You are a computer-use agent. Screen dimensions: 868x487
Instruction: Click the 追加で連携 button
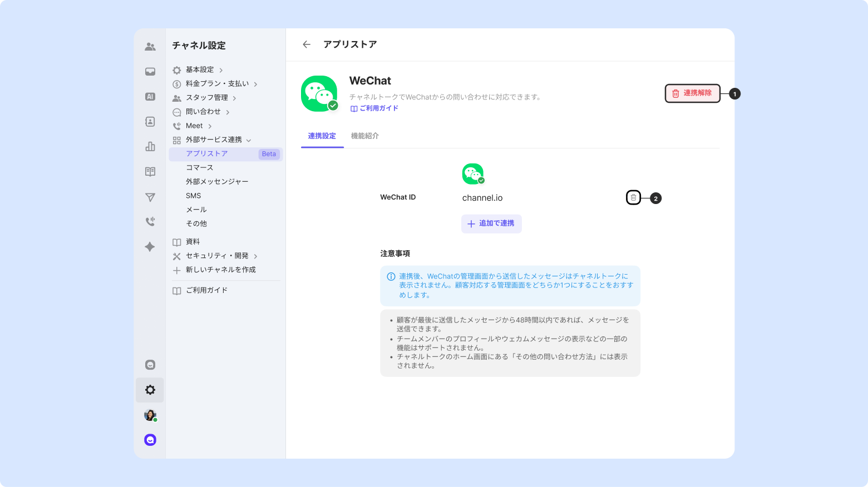click(491, 223)
